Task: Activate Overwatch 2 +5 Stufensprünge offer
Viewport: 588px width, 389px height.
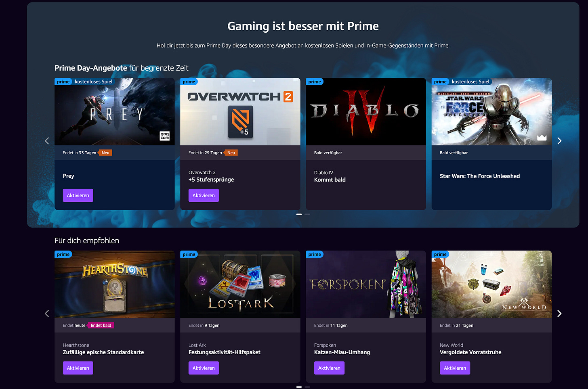Action: point(204,195)
